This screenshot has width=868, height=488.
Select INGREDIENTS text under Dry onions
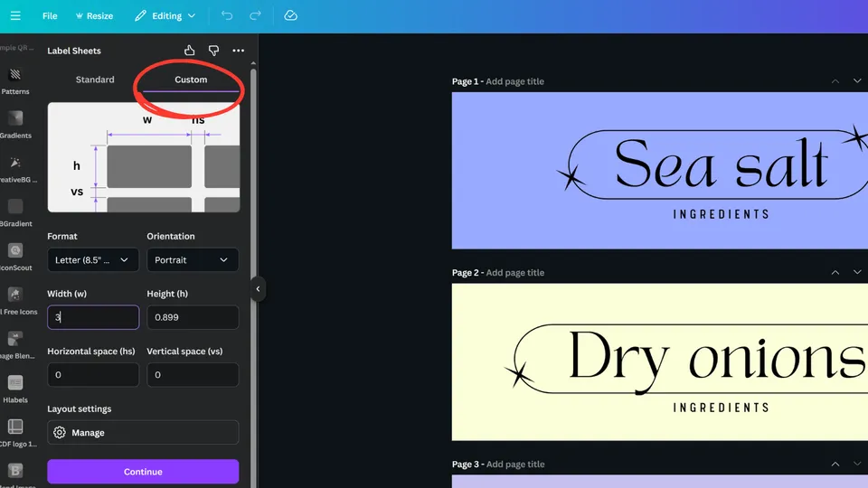pos(722,408)
